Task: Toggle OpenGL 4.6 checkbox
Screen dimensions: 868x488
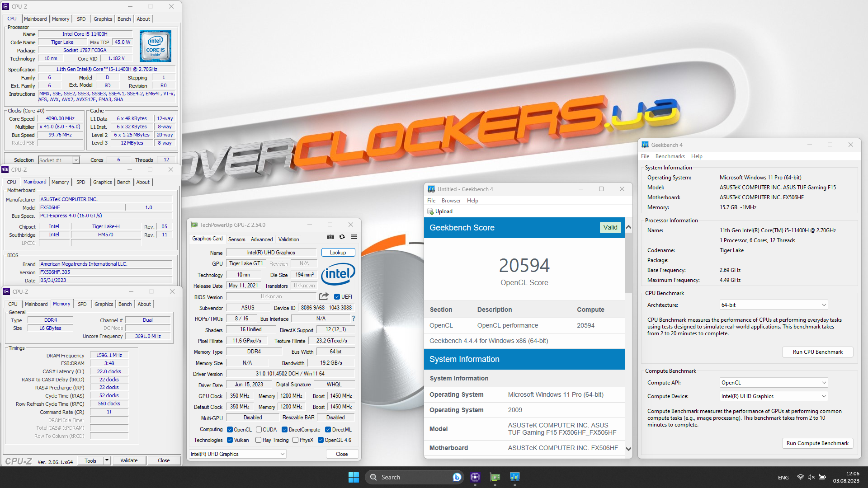Action: click(x=321, y=440)
